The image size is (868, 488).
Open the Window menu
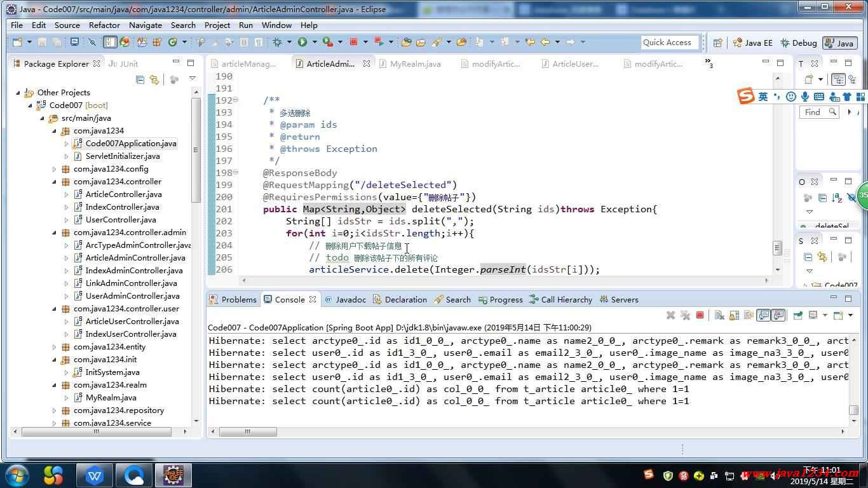click(x=277, y=25)
